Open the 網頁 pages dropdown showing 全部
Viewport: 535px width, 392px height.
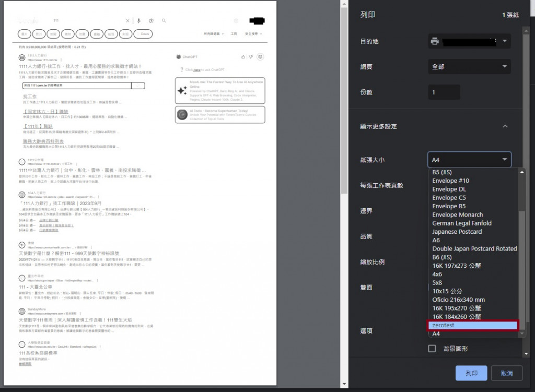(x=469, y=67)
